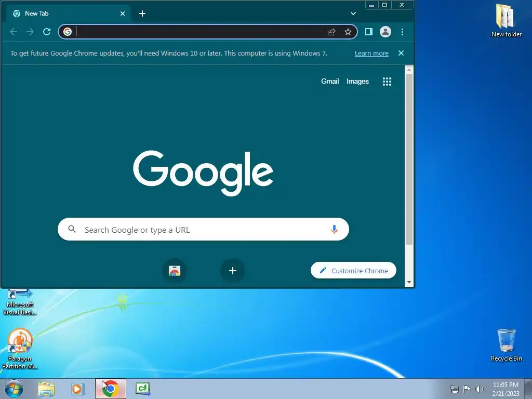Select the New Tab tab
The height and width of the screenshot is (399, 532).
coord(69,14)
